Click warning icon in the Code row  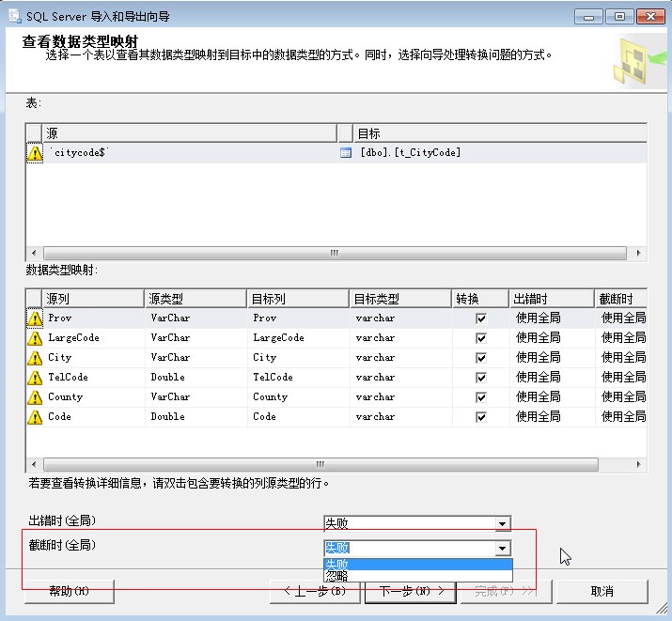click(x=35, y=417)
